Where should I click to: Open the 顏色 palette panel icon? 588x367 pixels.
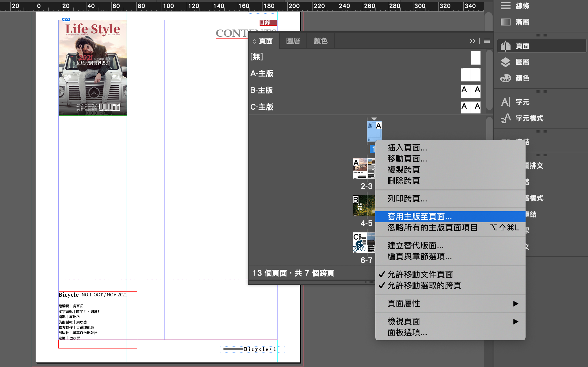tap(506, 78)
